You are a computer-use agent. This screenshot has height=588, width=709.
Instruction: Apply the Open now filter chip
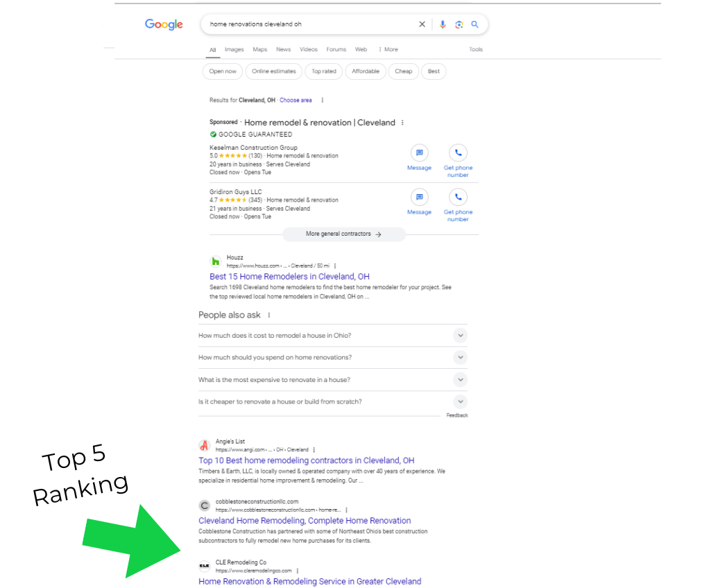pyautogui.click(x=223, y=71)
